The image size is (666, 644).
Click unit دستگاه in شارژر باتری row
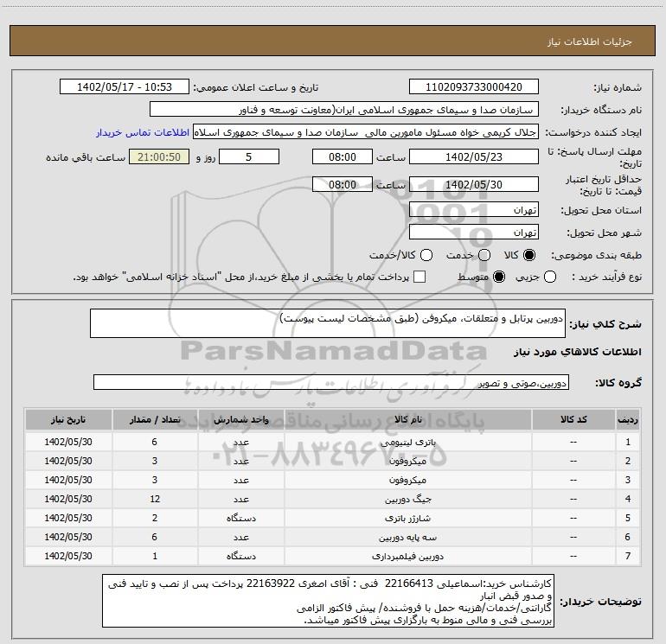tap(240, 519)
